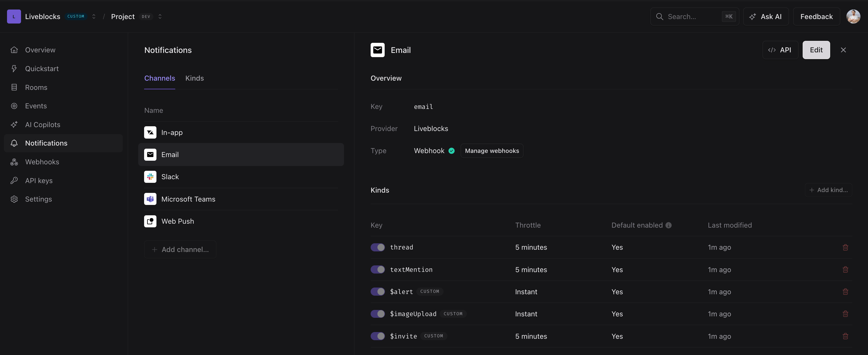Image resolution: width=868 pixels, height=355 pixels.
Task: Click the Manage webhooks button
Action: [492, 150]
